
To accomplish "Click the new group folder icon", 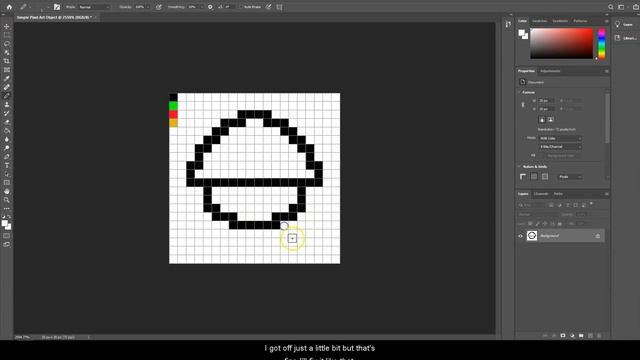I will pyautogui.click(x=581, y=336).
